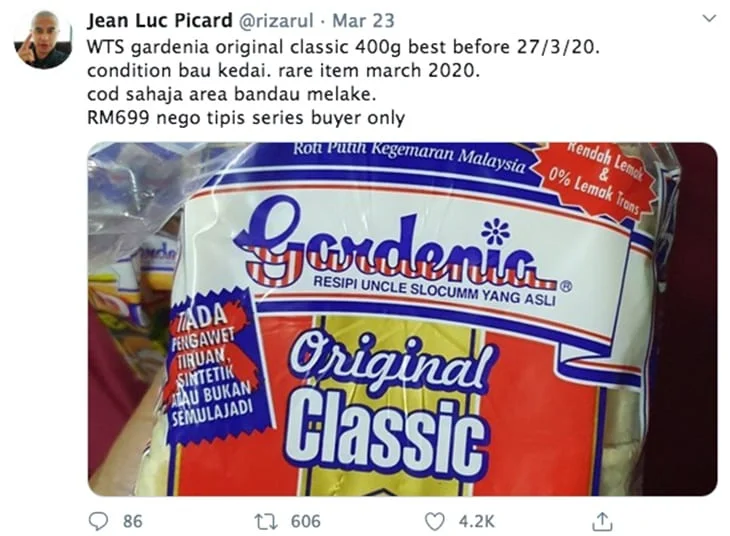Viewport: 730px width, 536px height.
Task: Open the @rizarul handle link
Action: pos(276,21)
